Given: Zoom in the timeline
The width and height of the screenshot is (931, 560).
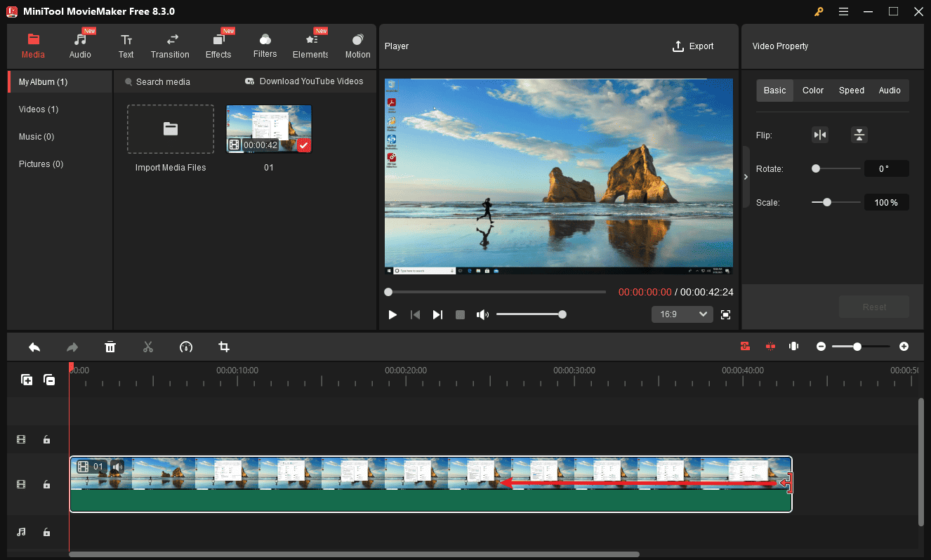Looking at the screenshot, I should pyautogui.click(x=904, y=347).
